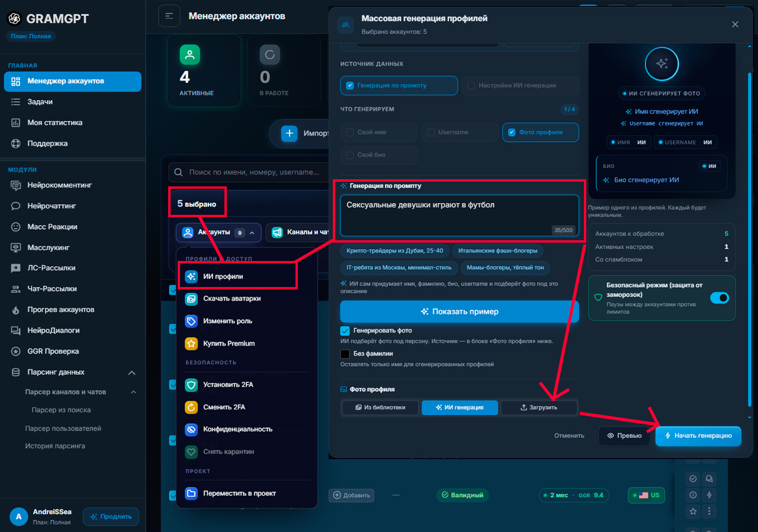Check the Username generation box
758x532 pixels.
point(460,132)
